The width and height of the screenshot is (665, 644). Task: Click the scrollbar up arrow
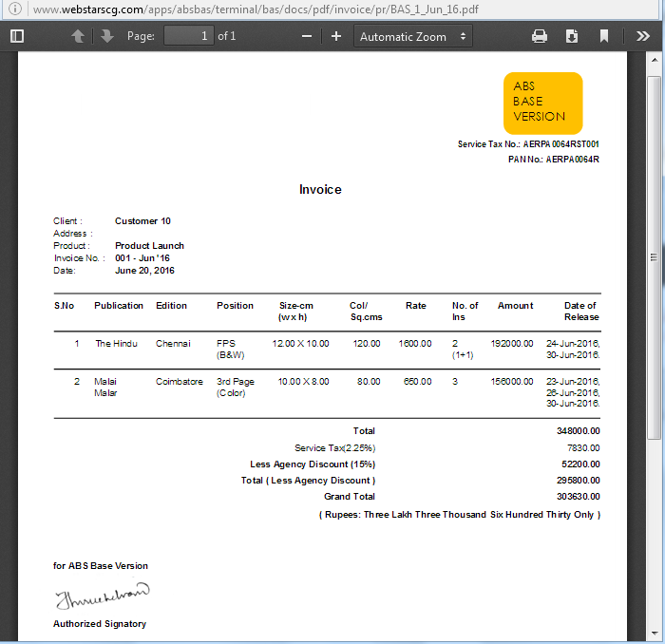tap(655, 60)
